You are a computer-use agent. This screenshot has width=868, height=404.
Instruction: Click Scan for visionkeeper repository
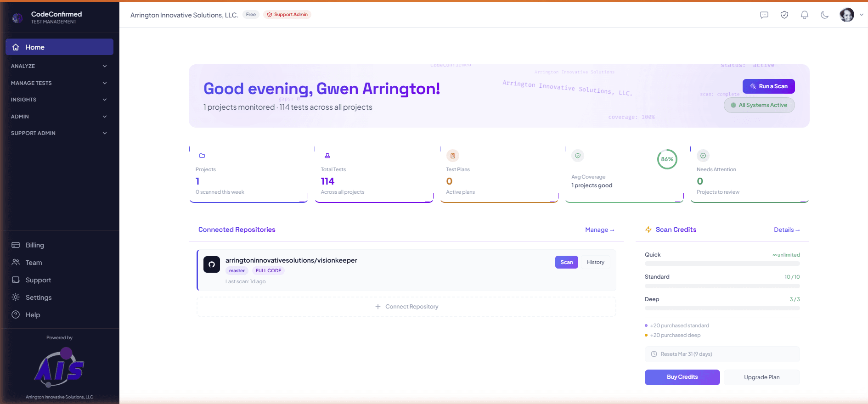point(567,262)
